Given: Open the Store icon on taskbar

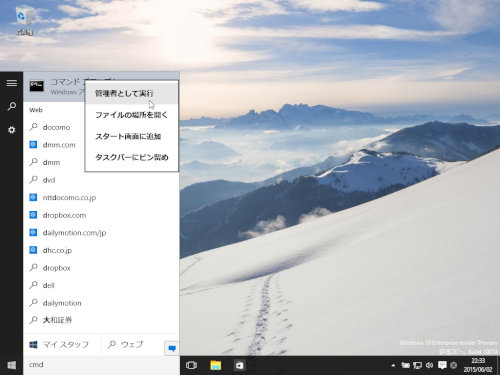Looking at the screenshot, I should [239, 365].
